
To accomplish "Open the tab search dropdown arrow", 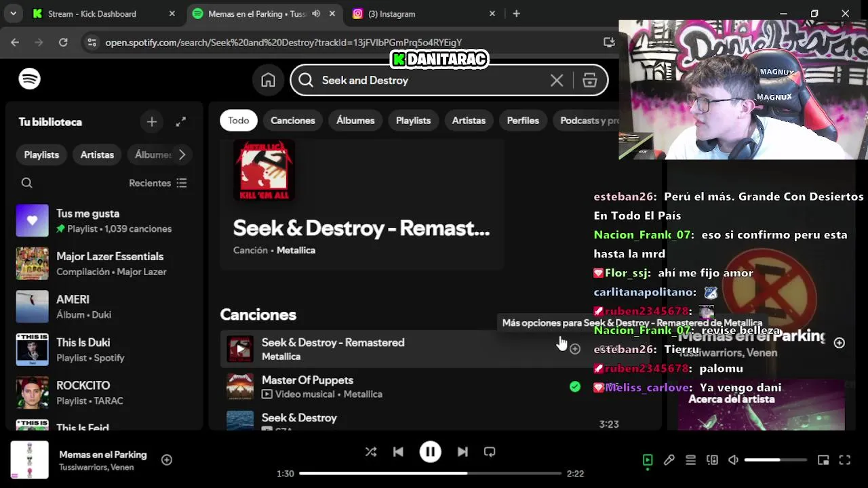I will [x=14, y=14].
